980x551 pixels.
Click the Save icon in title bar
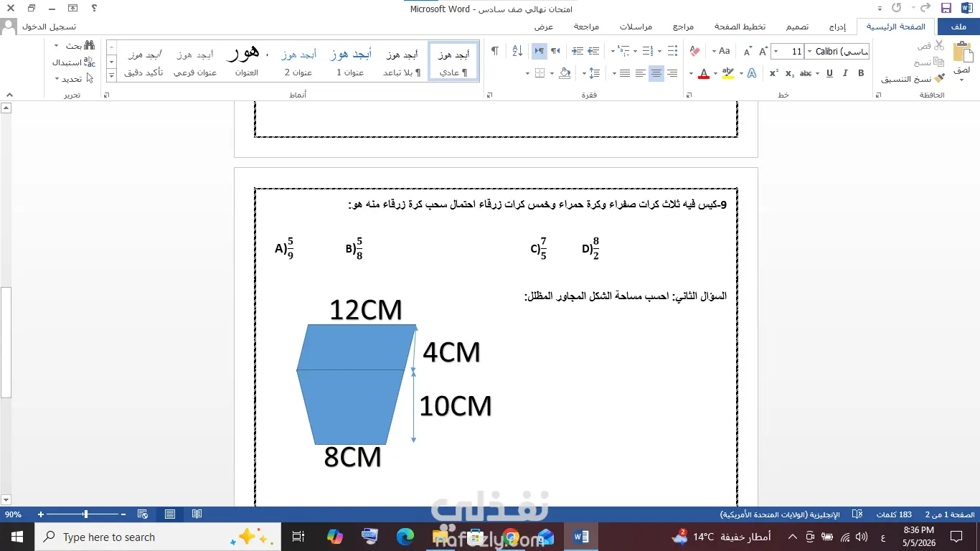tap(946, 9)
